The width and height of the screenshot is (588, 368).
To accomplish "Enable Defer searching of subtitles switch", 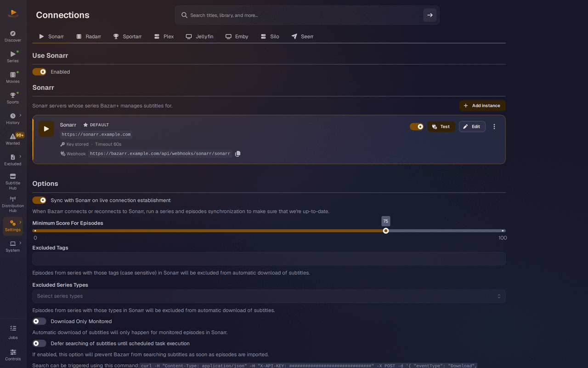I will pyautogui.click(x=40, y=343).
